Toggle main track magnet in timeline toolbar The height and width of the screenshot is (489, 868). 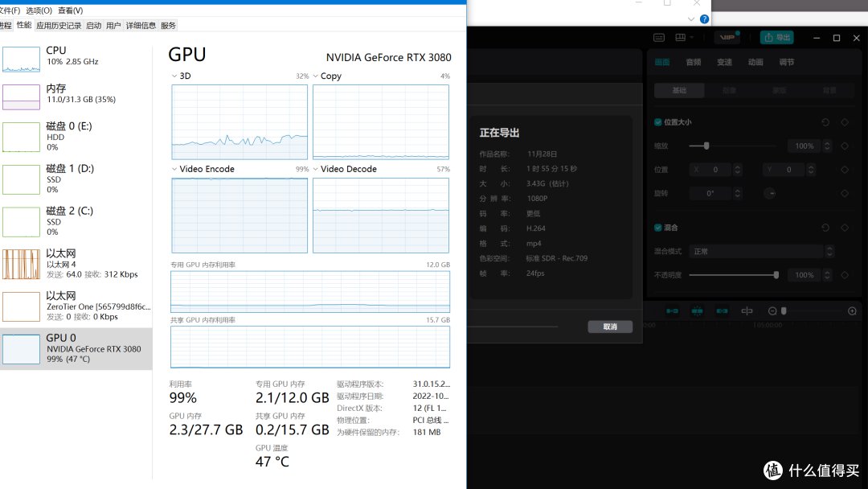click(672, 311)
